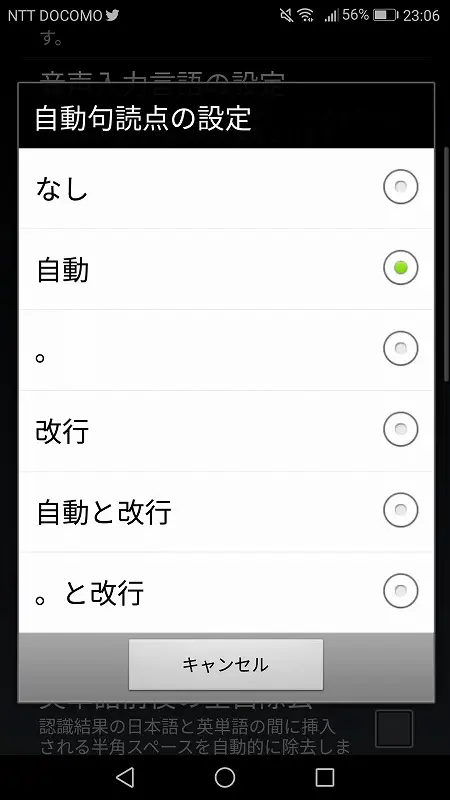Viewport: 450px width, 800px height.
Task: Tap the cellular signal strength icon
Action: click(x=331, y=16)
